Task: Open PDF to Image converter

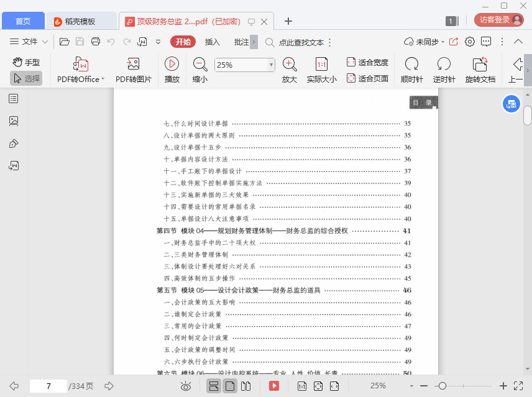Action: tap(134, 70)
